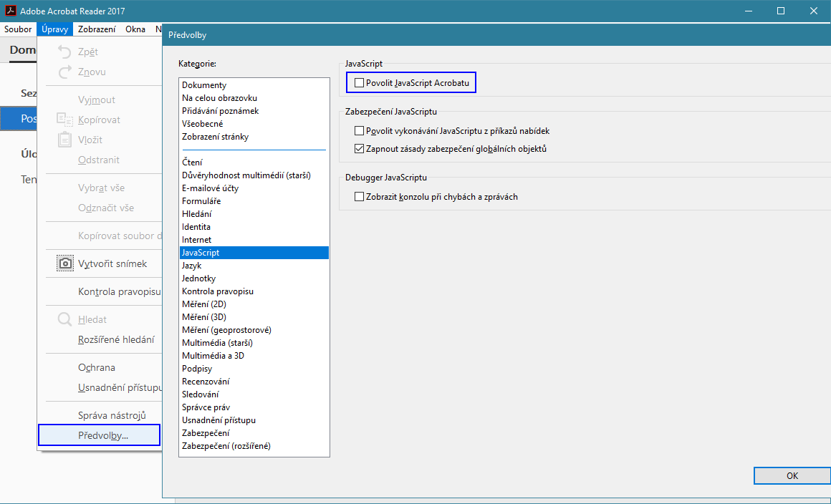Click the Vytvořit snímek camera icon
Image resolution: width=831 pixels, height=504 pixels.
coord(65,263)
